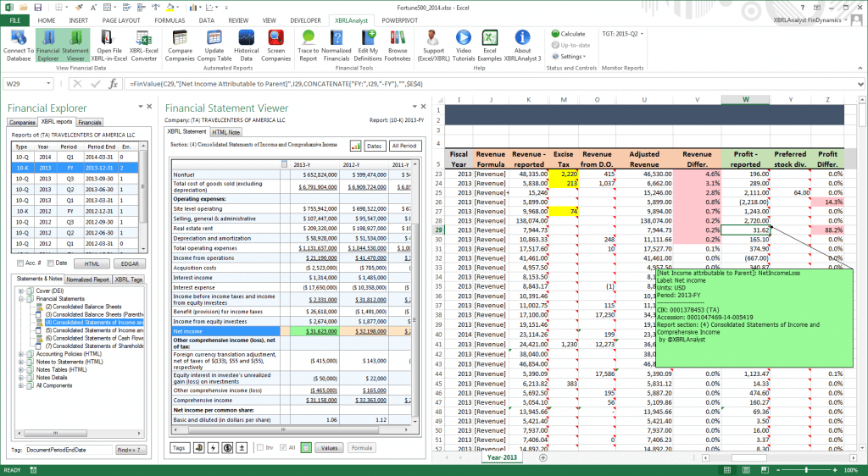The height and width of the screenshot is (476, 868).
Task: Click the EDGAR button
Action: (x=130, y=264)
